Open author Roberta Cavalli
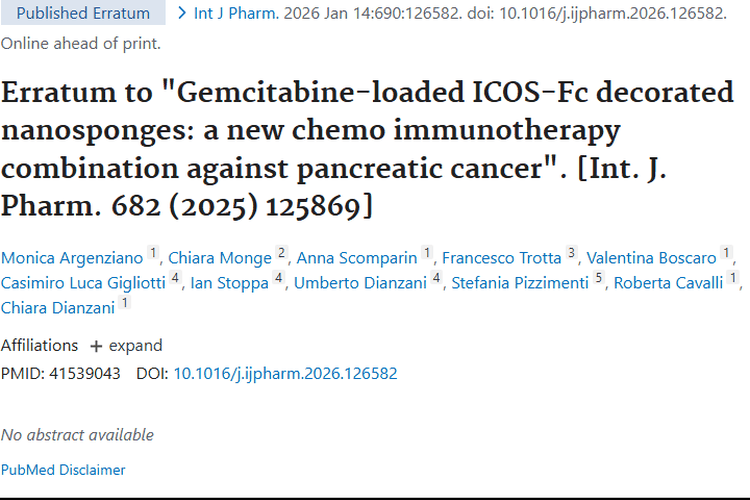This screenshot has width=750, height=500. [668, 283]
